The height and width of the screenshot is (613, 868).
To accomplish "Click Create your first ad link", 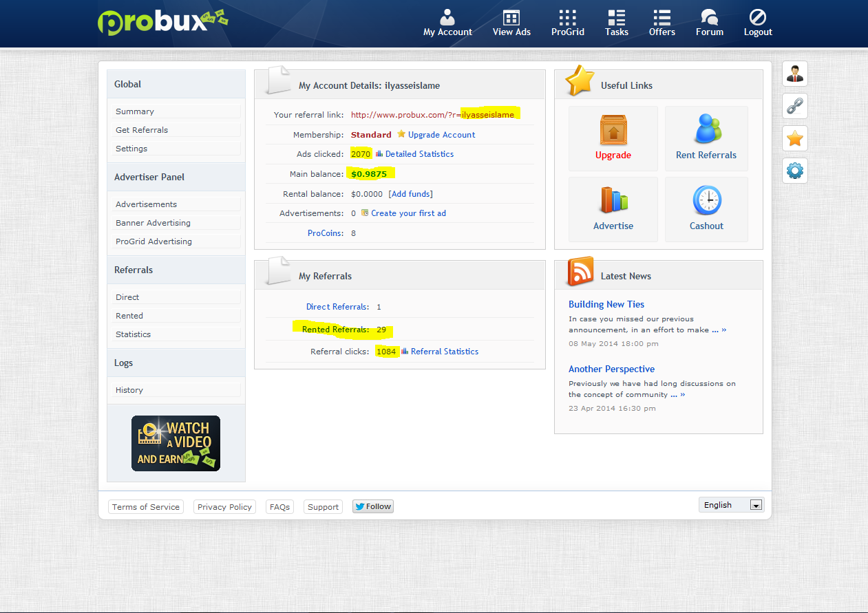I will 408,213.
